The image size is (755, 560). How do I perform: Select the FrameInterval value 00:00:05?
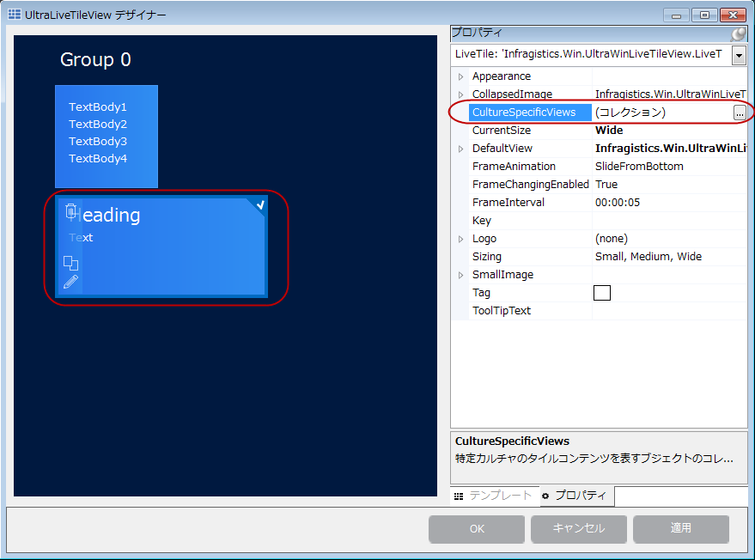pyautogui.click(x=628, y=202)
